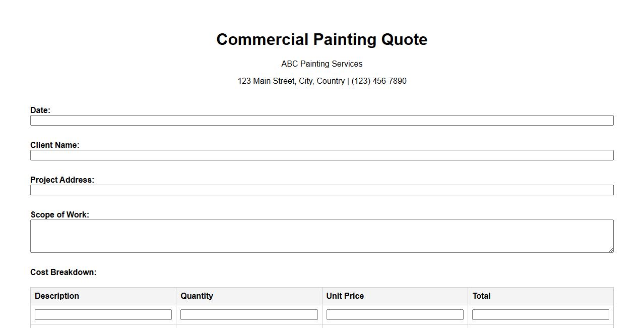The image size is (644, 328).
Task: Select the Quantity column header
Action: coord(197,296)
